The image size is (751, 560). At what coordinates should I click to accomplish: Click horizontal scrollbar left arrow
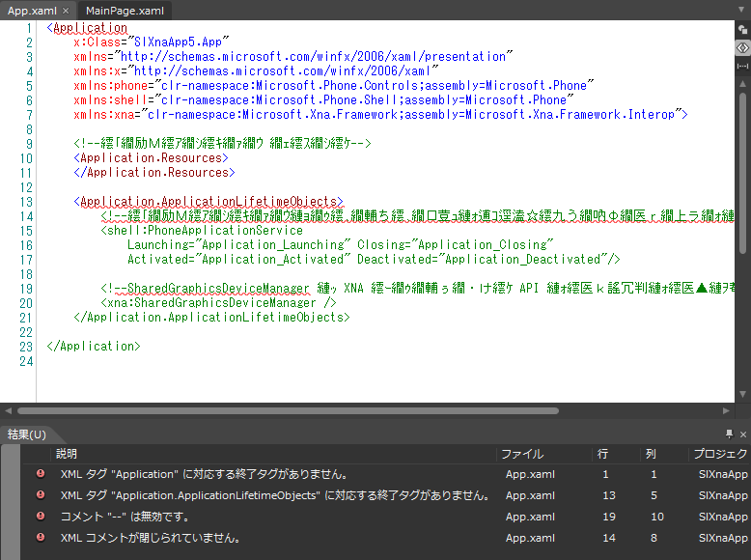[x=8, y=410]
